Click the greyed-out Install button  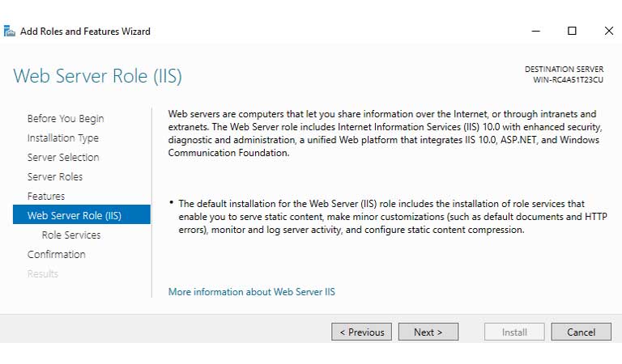[x=514, y=332]
